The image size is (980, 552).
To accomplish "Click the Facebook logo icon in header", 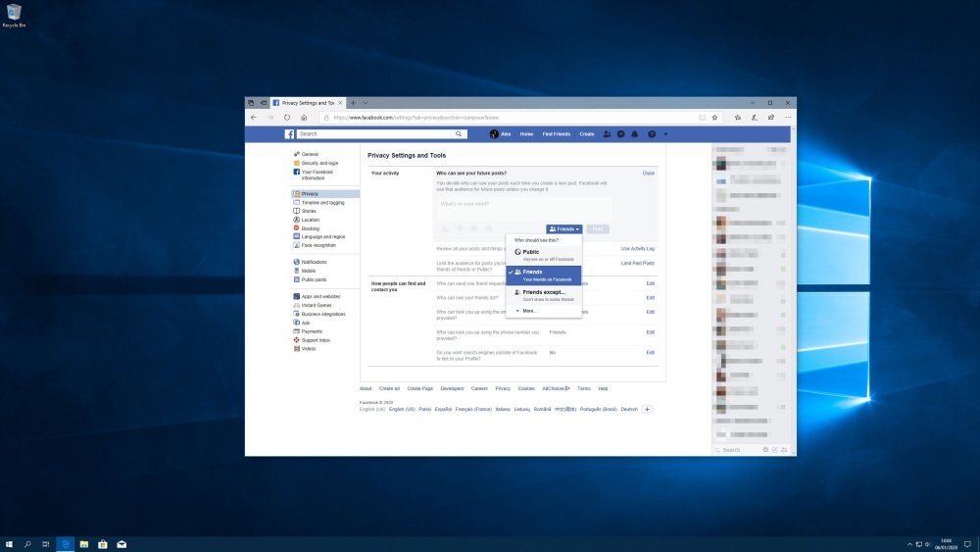I will pos(289,133).
